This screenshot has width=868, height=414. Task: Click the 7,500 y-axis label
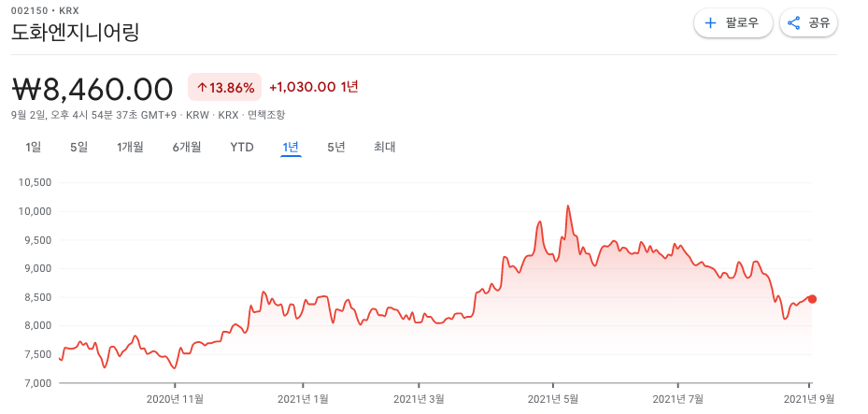tap(39, 354)
